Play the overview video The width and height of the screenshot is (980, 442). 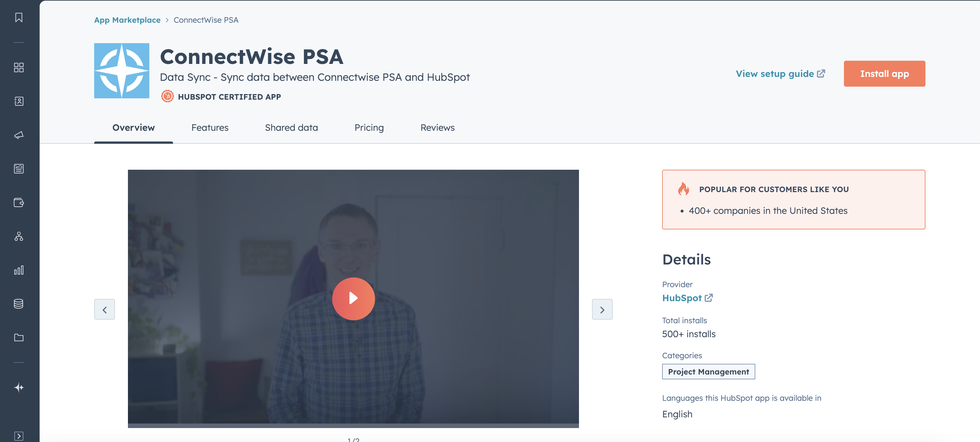coord(353,299)
